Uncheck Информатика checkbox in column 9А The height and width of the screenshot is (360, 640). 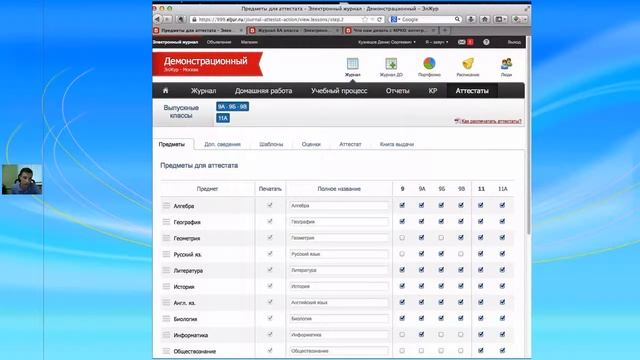(x=421, y=334)
